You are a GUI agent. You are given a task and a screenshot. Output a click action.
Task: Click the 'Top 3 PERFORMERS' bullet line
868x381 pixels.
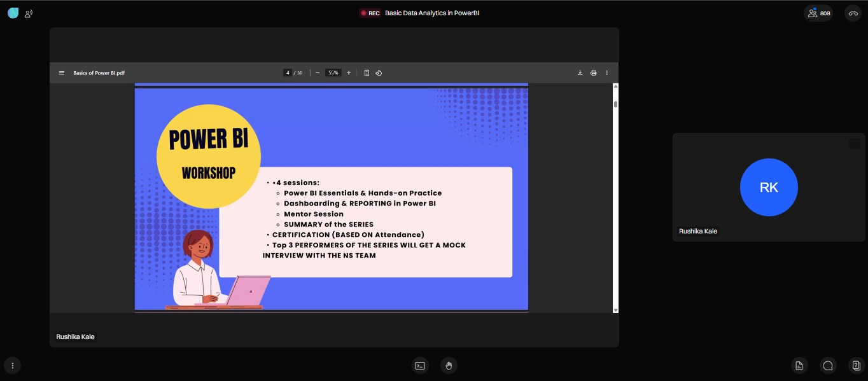369,245
